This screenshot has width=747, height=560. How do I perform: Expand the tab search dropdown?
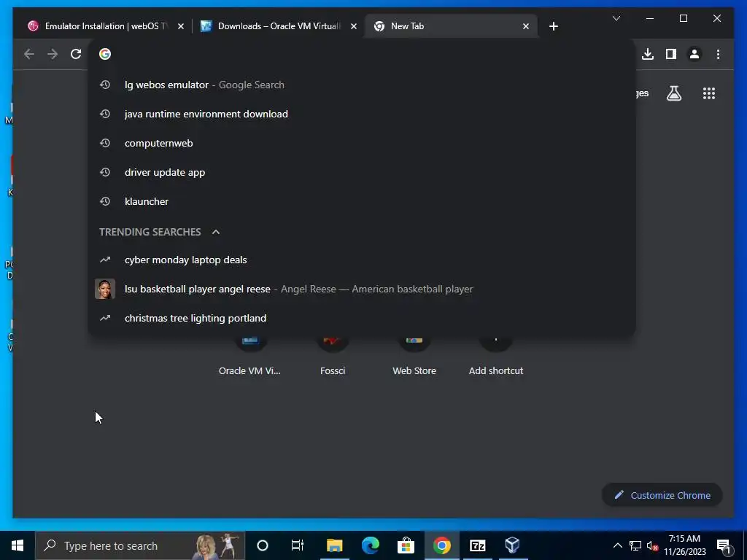pyautogui.click(x=616, y=18)
